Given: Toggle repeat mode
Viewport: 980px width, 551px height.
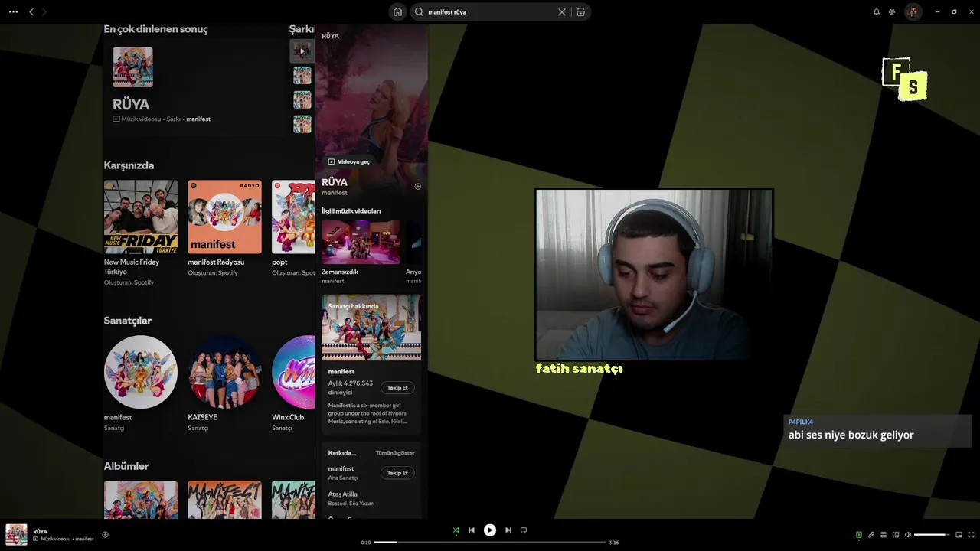Looking at the screenshot, I should coord(524,530).
